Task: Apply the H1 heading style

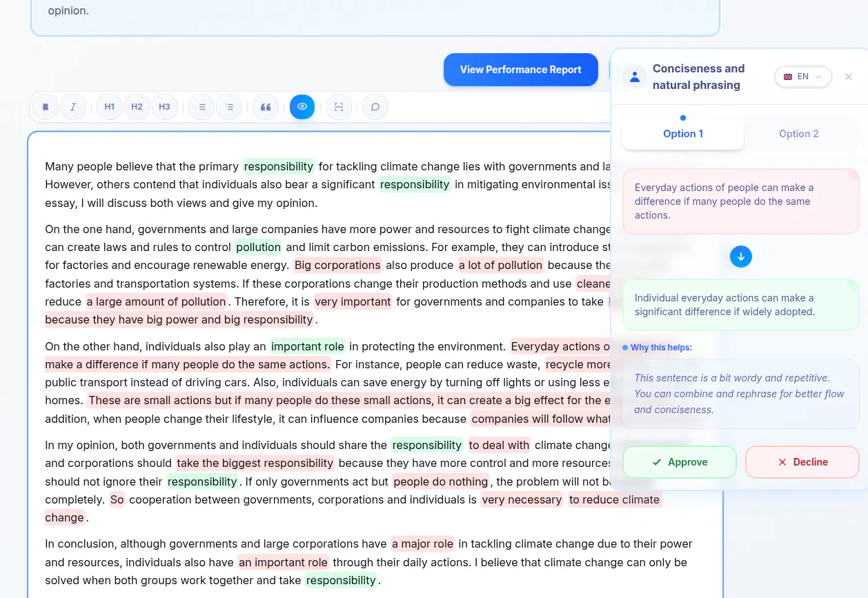Action: pyautogui.click(x=110, y=107)
